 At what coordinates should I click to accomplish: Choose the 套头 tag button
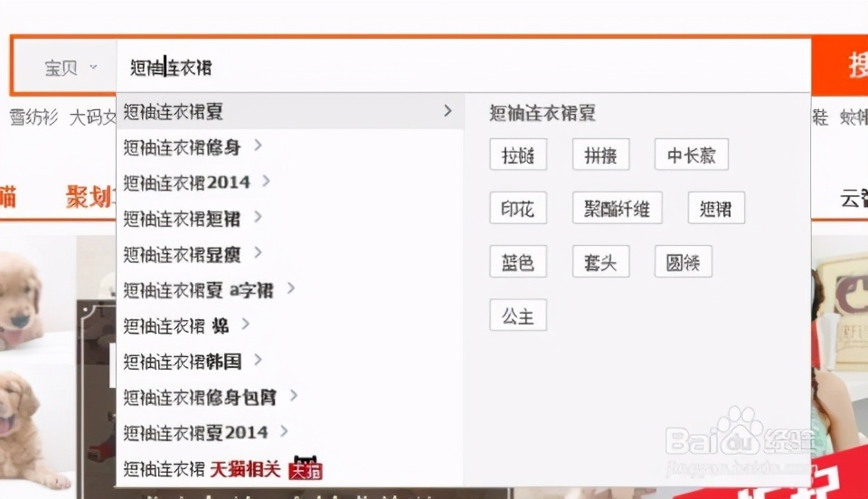[x=600, y=261]
